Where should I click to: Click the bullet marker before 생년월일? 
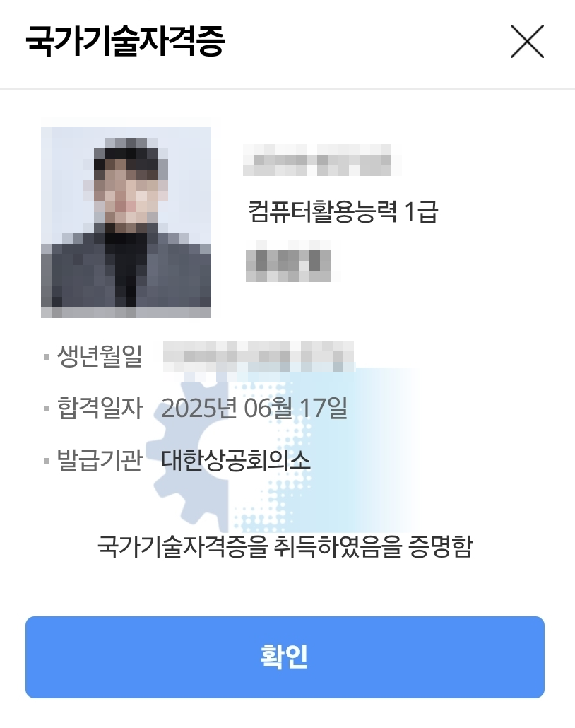click(x=47, y=357)
